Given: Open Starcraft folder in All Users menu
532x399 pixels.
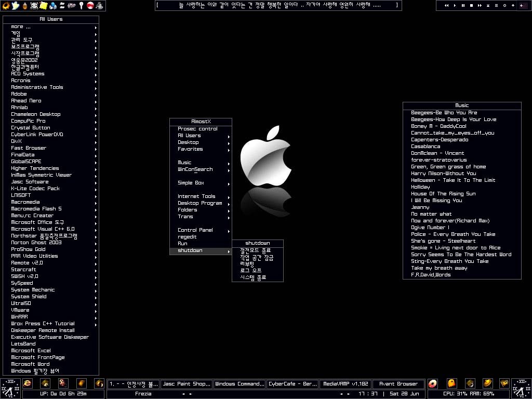Looking at the screenshot, I should (51, 270).
